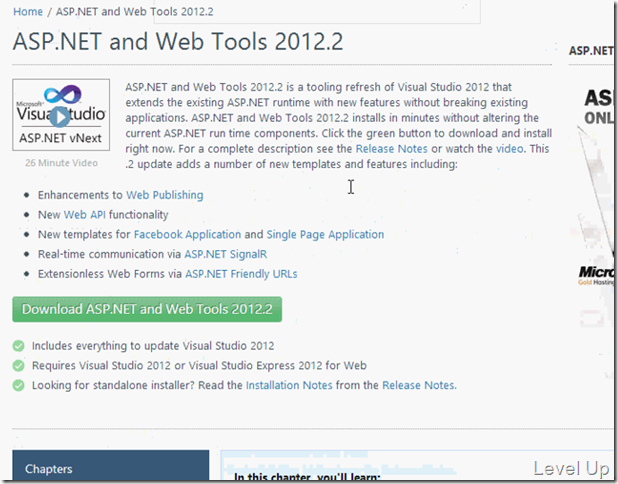Click the green check next to 'Requires Visual Studio 2012'
Screen dimensions: 618x484
pos(18,365)
